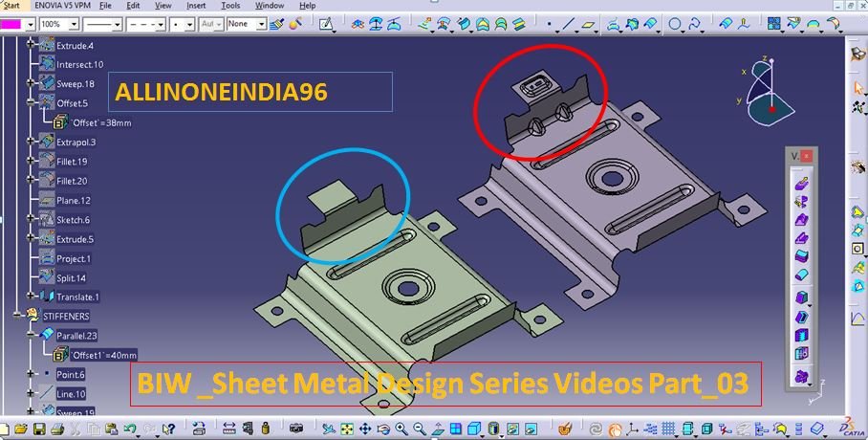Click the Zoom In magnifier icon
The width and height of the screenshot is (868, 440).
[x=401, y=429]
